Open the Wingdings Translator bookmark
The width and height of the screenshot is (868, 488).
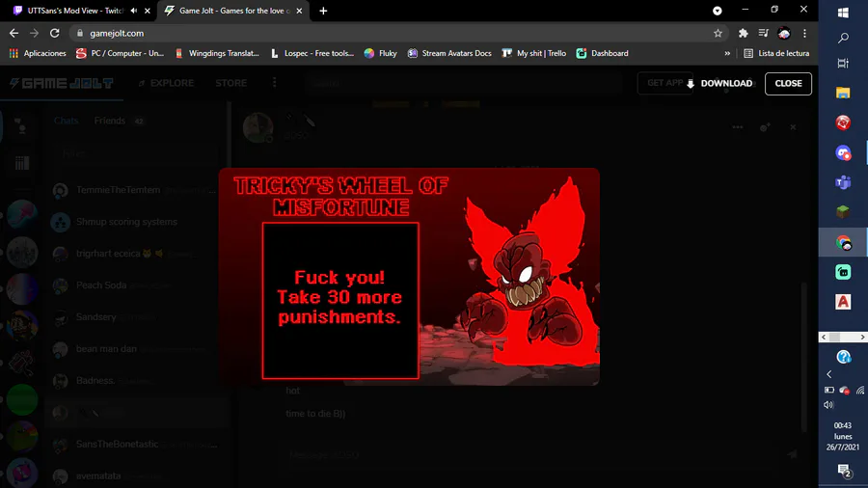[217, 53]
